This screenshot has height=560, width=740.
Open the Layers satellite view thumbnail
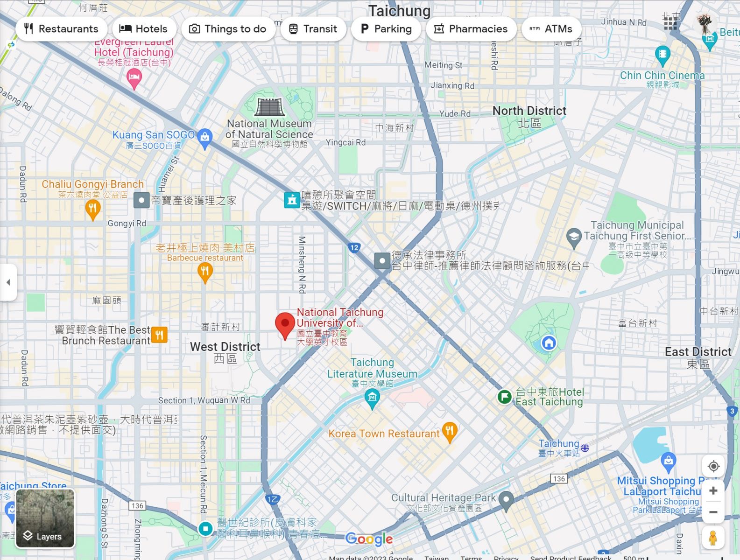(45, 518)
